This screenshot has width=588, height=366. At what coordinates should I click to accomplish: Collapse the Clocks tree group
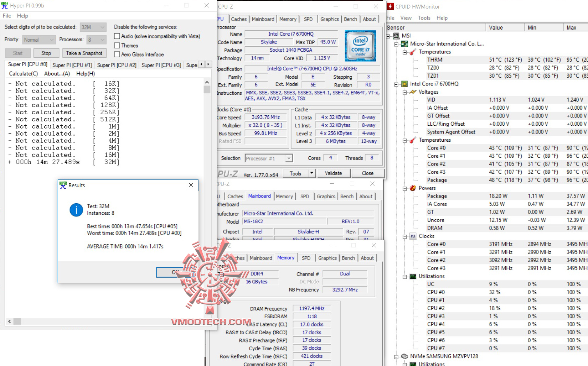pyautogui.click(x=405, y=236)
